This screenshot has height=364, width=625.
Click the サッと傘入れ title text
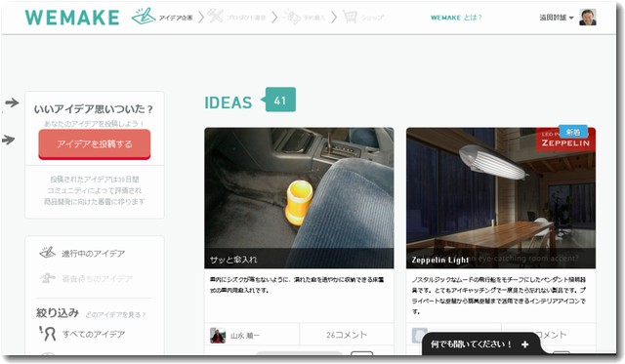(233, 260)
